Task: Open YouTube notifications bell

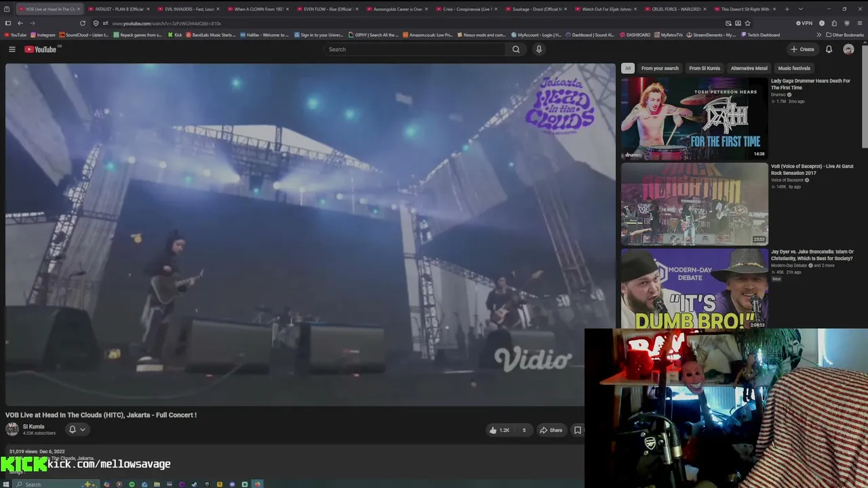Action: pos(829,49)
